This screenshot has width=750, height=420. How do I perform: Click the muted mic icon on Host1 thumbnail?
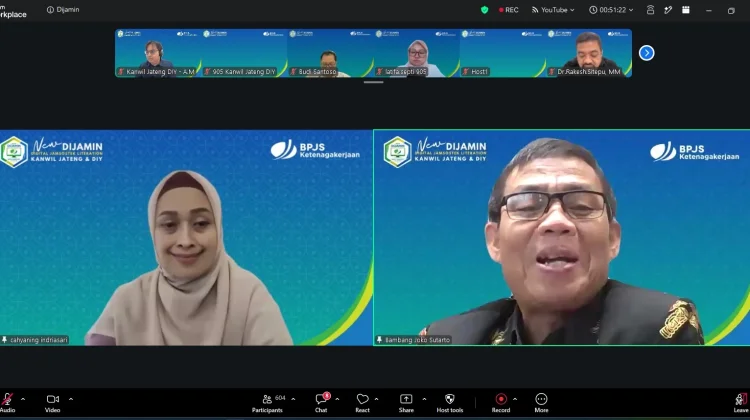pos(466,72)
